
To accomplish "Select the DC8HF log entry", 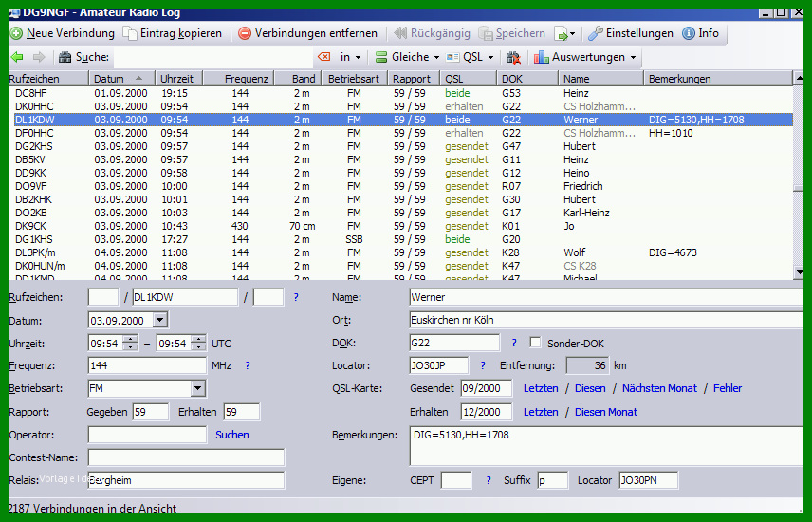I will coord(403,93).
